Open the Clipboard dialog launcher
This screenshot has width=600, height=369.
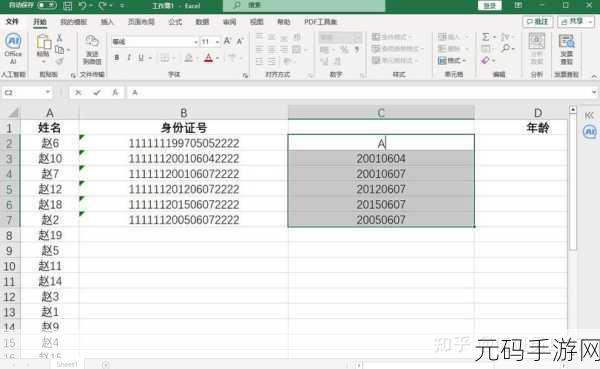click(73, 75)
